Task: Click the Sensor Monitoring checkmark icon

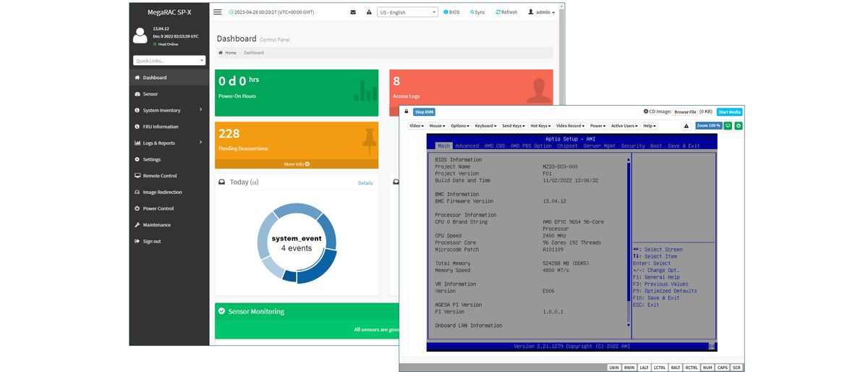Action: coord(222,311)
